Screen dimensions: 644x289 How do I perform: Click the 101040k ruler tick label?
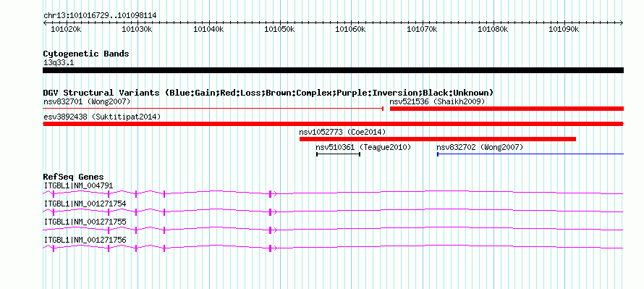208,29
